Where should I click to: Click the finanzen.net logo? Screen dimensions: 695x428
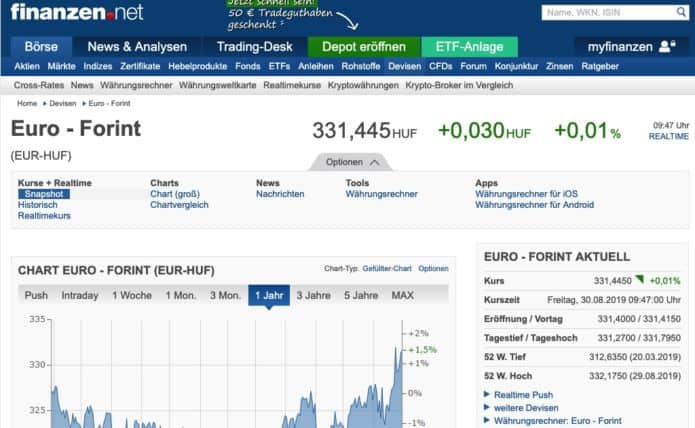pos(77,13)
